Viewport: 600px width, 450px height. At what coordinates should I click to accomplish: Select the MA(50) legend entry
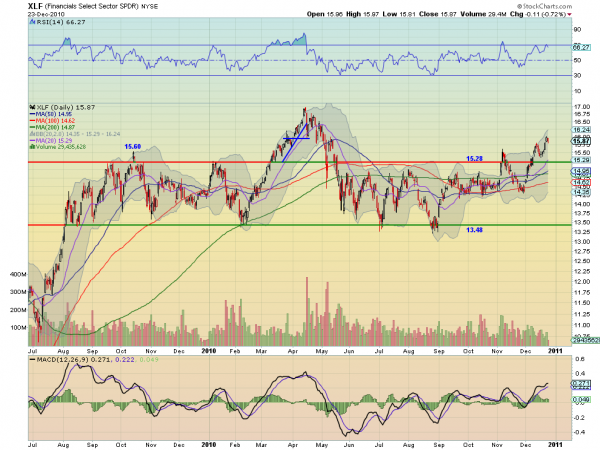click(x=51, y=114)
